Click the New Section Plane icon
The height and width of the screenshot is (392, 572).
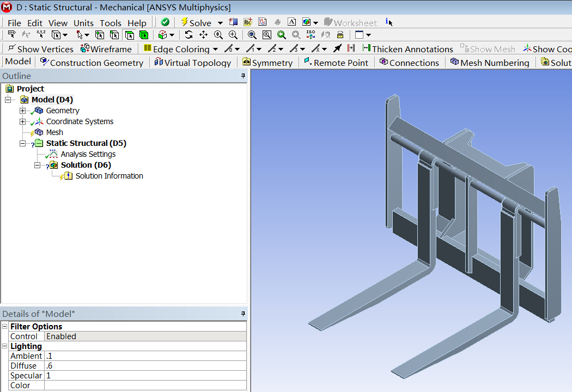click(x=234, y=22)
